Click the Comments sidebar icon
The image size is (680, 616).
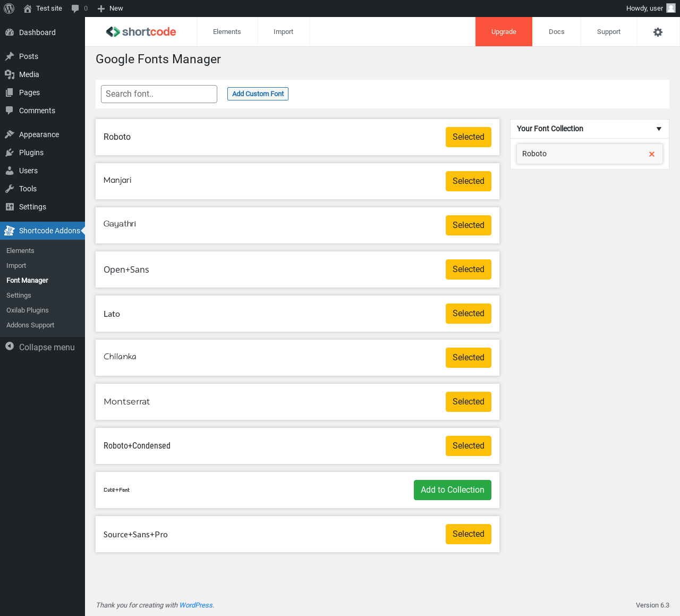click(x=10, y=111)
